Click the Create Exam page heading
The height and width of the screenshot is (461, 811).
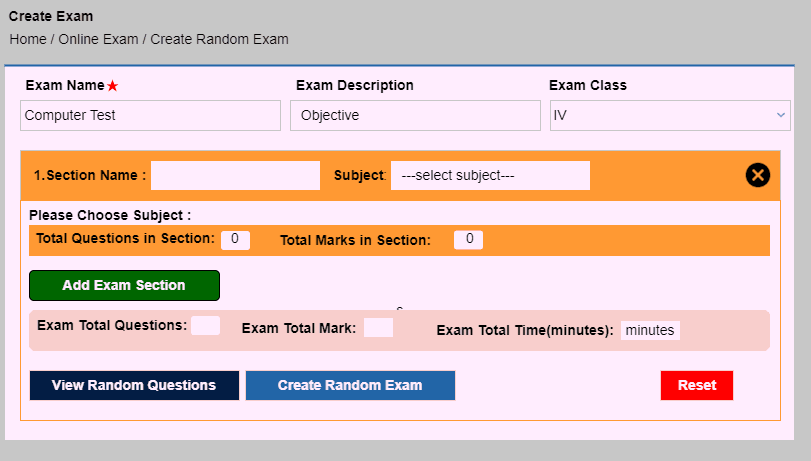point(51,17)
